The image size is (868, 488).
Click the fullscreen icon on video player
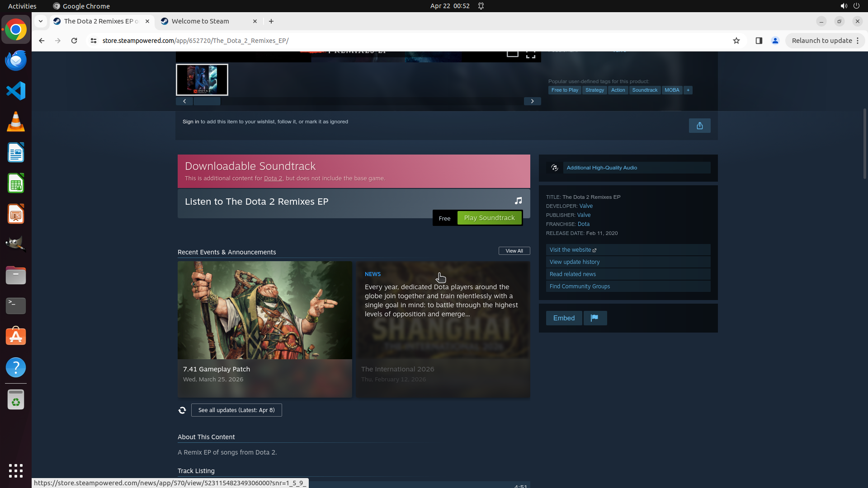[x=530, y=55]
